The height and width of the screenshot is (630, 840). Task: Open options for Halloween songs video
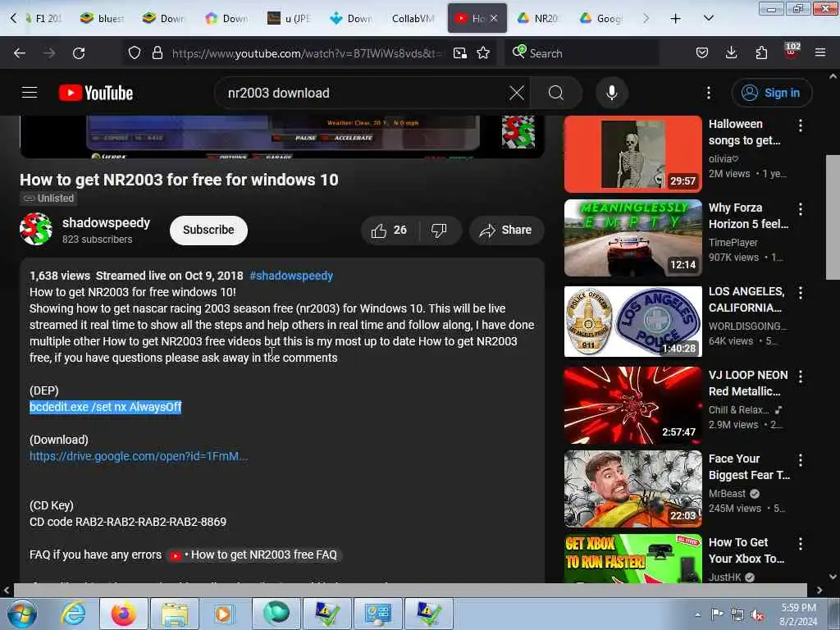tap(801, 126)
